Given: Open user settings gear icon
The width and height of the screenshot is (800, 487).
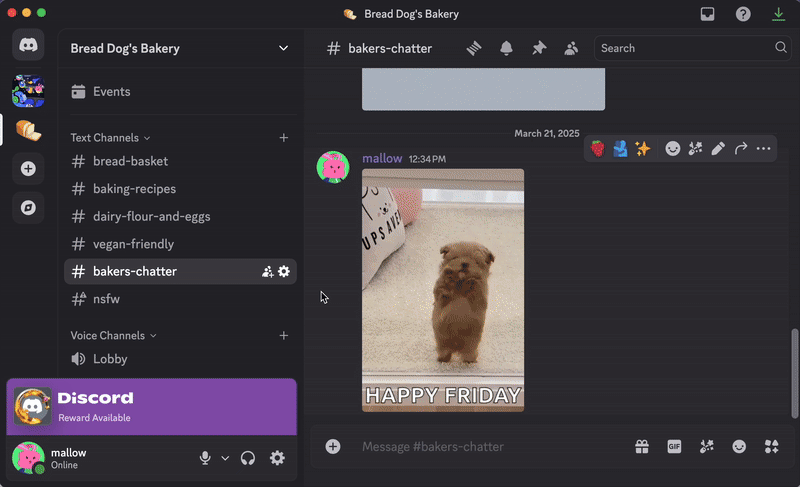Looking at the screenshot, I should pos(277,458).
